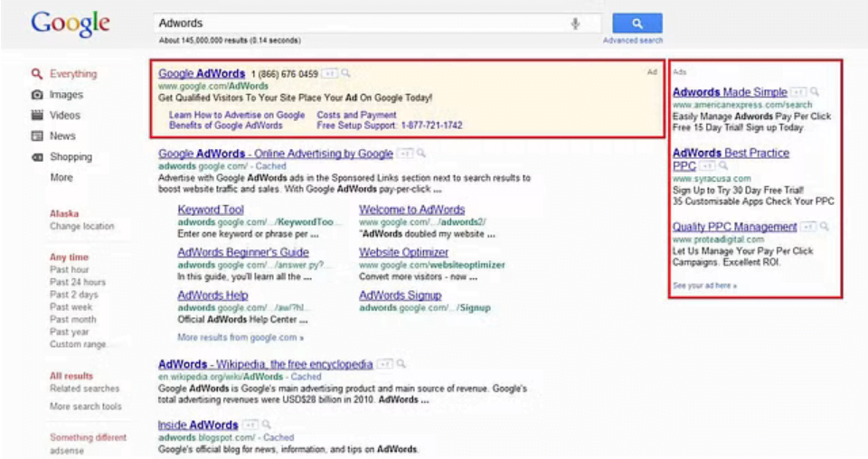868x459 pixels.
Task: Click +1 button beside Adwords Made Simple ad
Action: point(797,92)
